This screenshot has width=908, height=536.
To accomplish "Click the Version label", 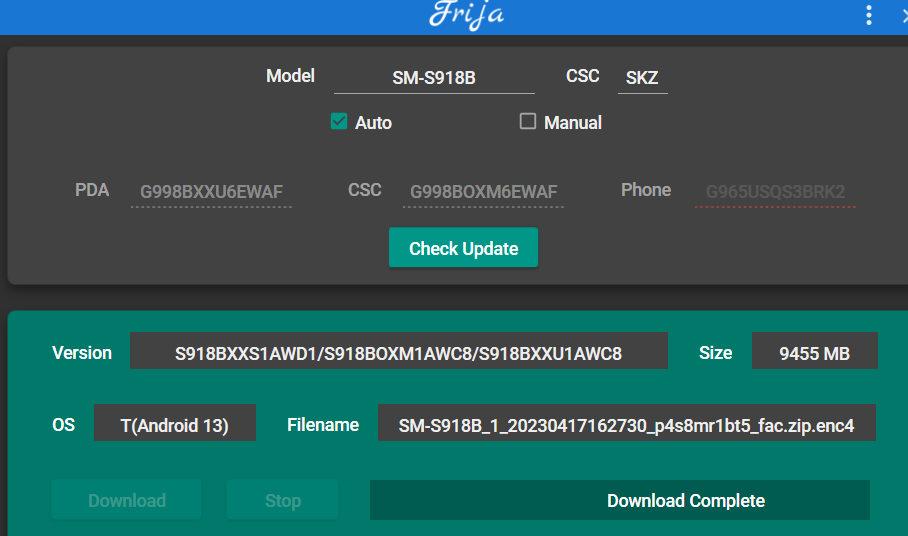I will (x=82, y=353).
